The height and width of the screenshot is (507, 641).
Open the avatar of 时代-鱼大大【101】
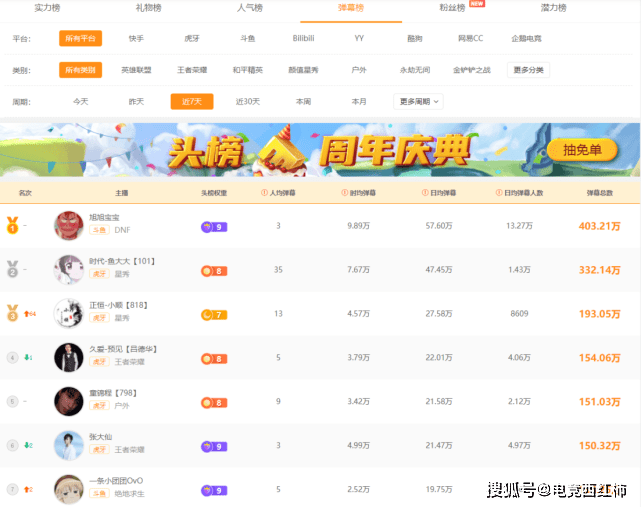[x=69, y=269]
